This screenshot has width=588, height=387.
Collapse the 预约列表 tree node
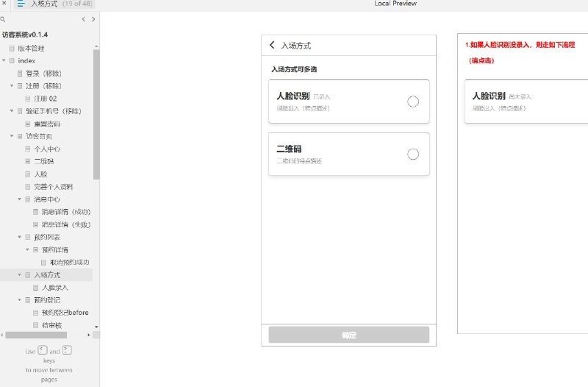[x=20, y=237]
